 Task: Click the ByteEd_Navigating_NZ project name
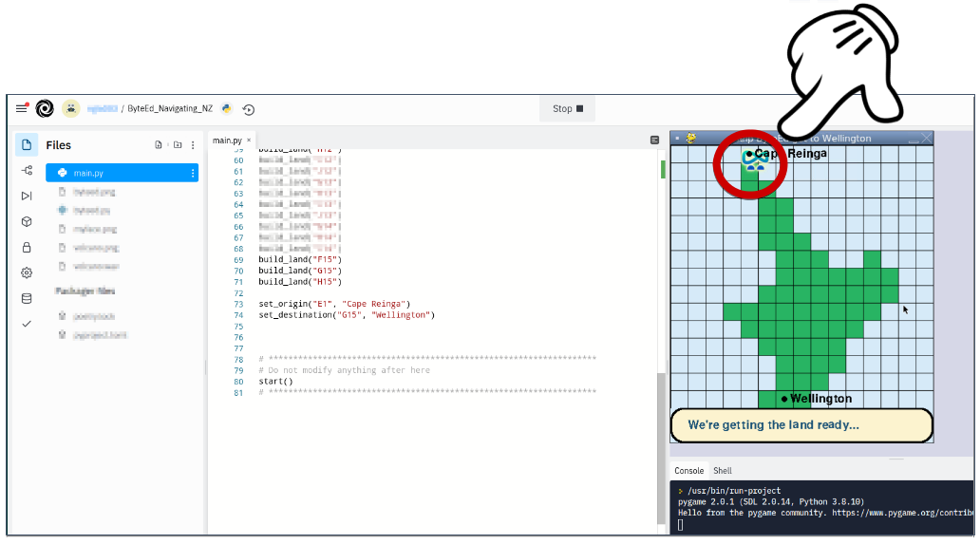click(x=170, y=108)
